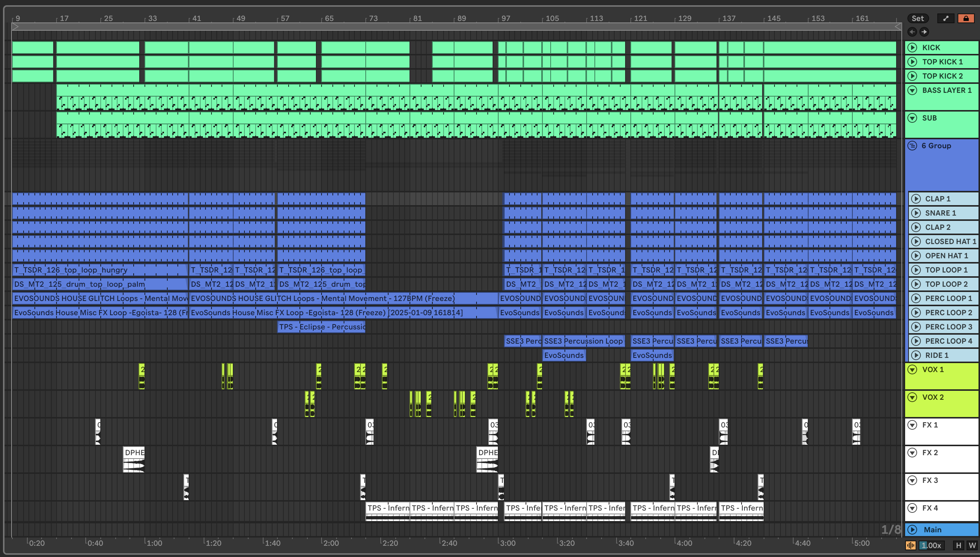Viewport: 980px width, 557px height.
Task: Collapse the FX 3 track
Action: (912, 480)
